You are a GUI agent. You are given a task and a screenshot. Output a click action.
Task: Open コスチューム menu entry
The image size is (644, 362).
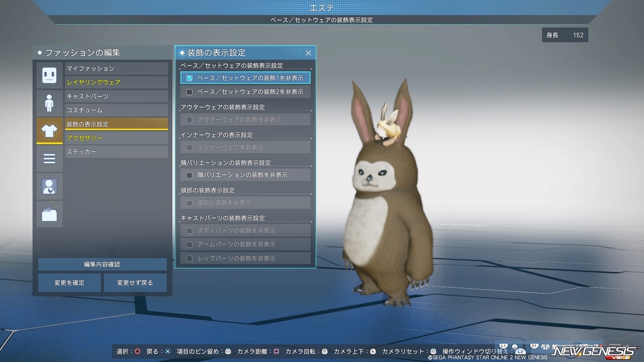pyautogui.click(x=116, y=110)
